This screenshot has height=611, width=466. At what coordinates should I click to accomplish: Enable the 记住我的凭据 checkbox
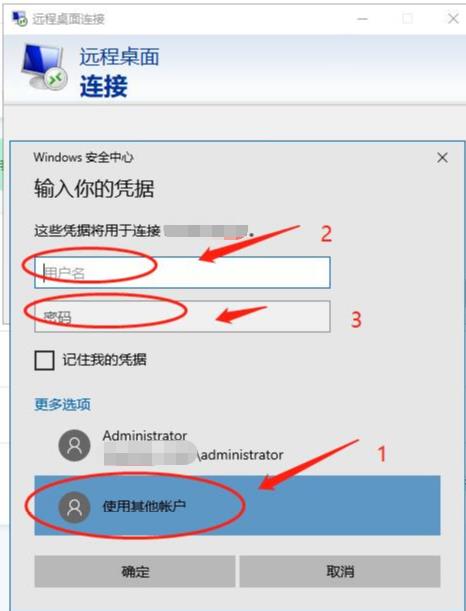(x=44, y=360)
